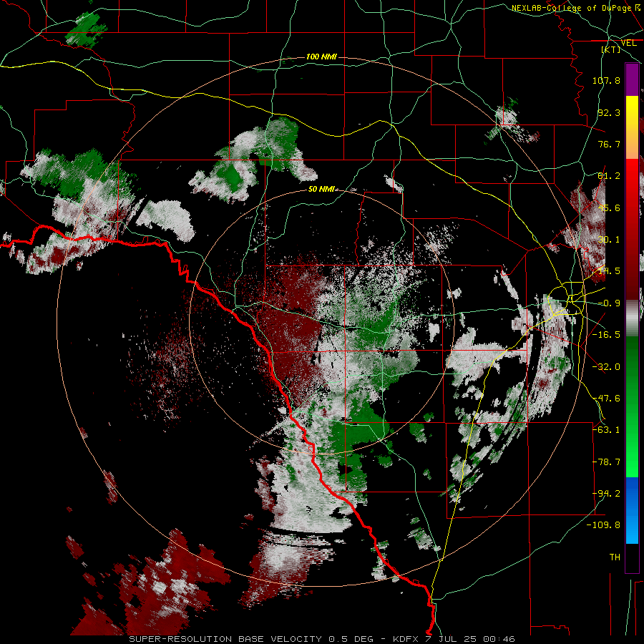Click the gray near-zero segment of the color bar
The height and width of the screenshot is (644, 644).
pos(632,318)
